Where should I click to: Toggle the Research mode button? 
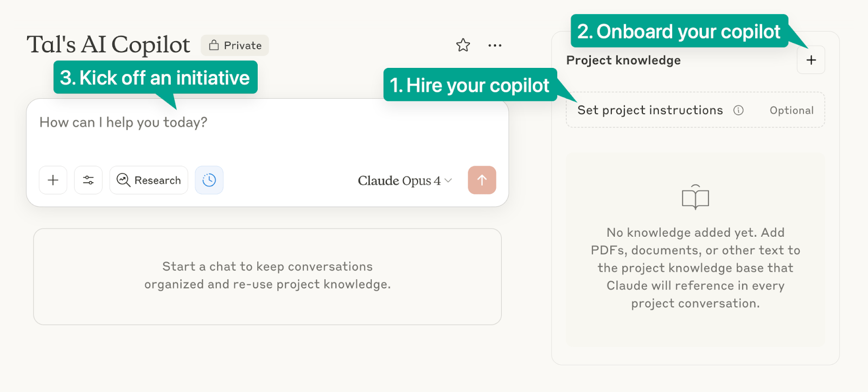point(149,180)
